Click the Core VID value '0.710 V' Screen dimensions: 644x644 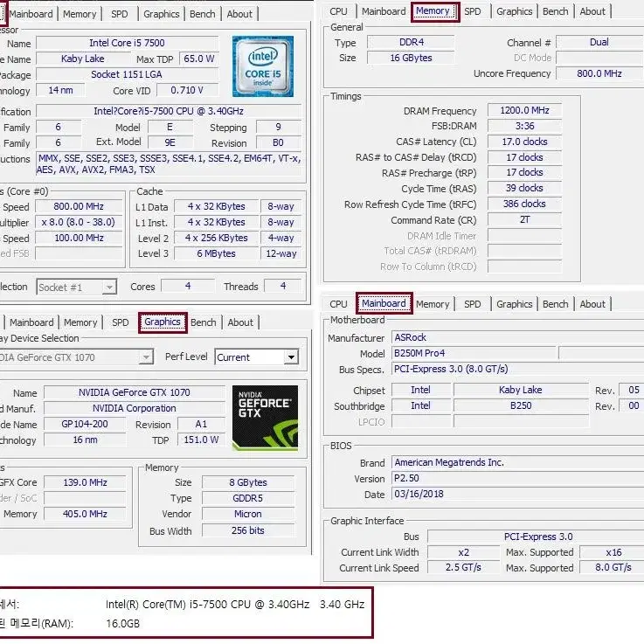click(187, 90)
